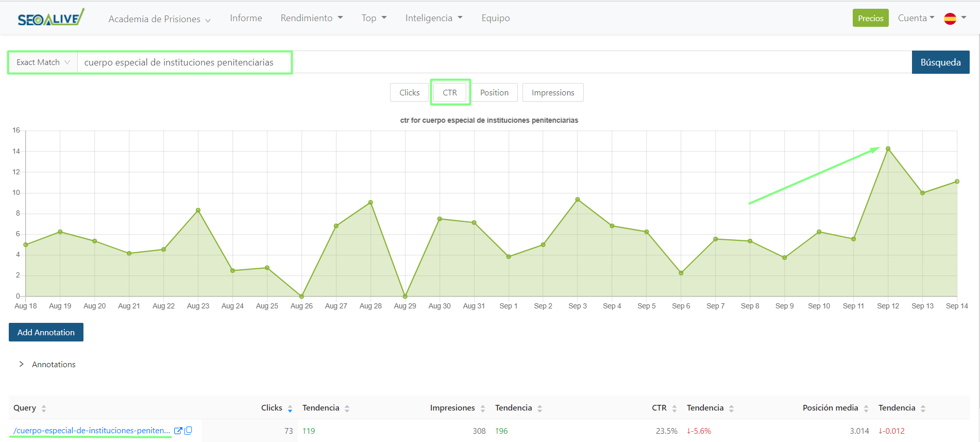Open the external link icon beside query URL
This screenshot has height=442, width=980.
tap(178, 431)
